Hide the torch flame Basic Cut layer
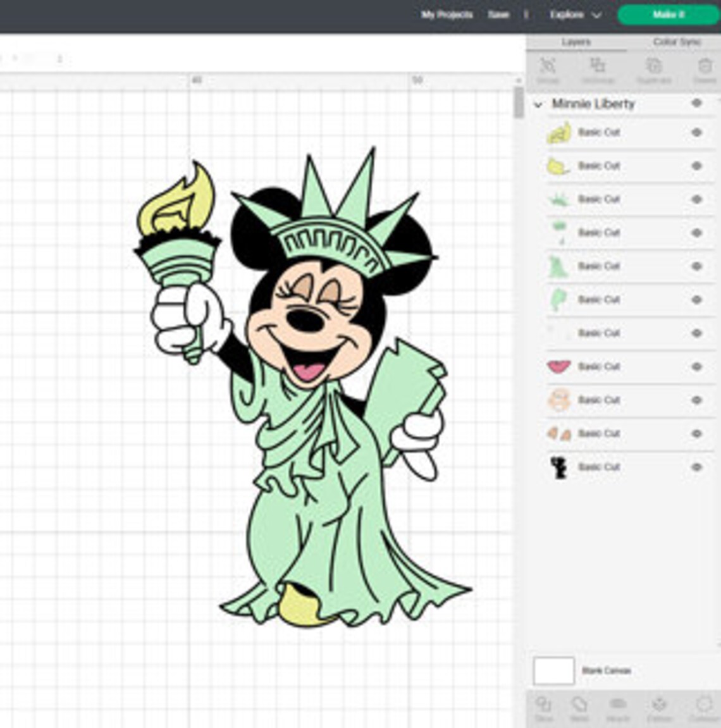 tap(698, 132)
